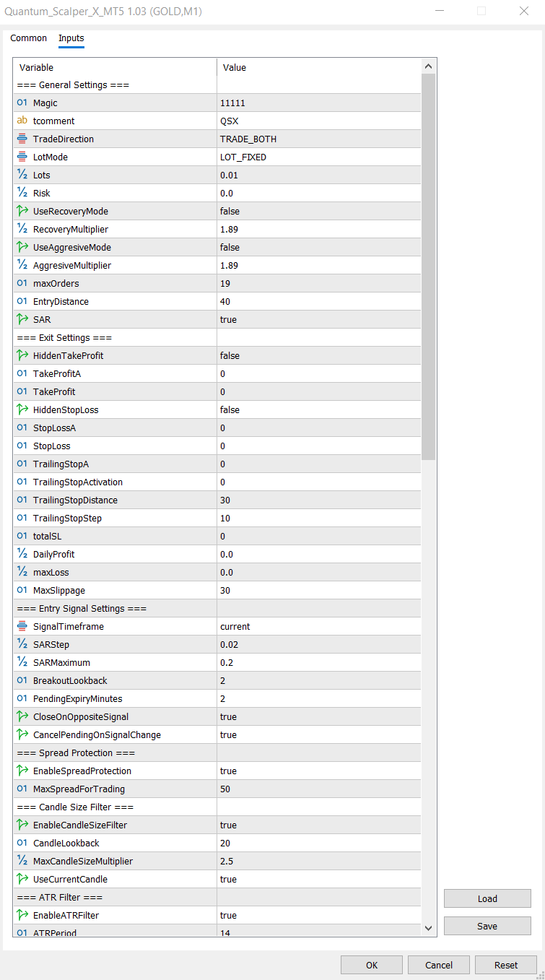Click the Save button

coord(487,927)
